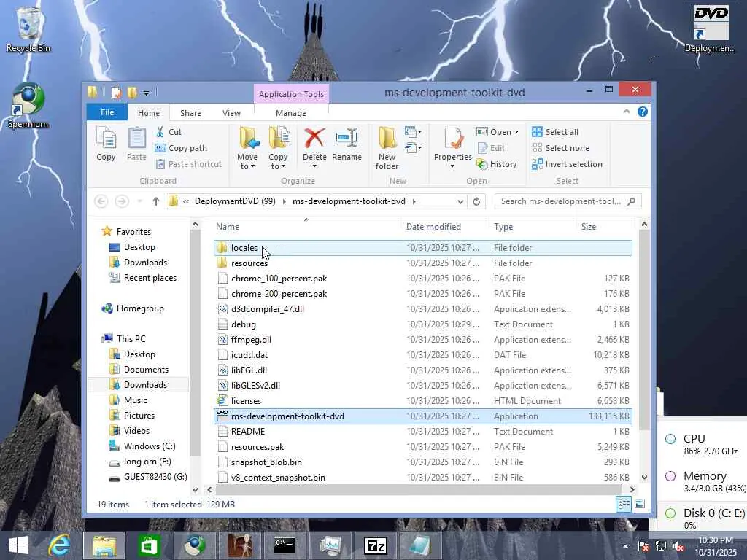This screenshot has width=747, height=560.
Task: Open the File menu tab
Action: click(x=107, y=112)
